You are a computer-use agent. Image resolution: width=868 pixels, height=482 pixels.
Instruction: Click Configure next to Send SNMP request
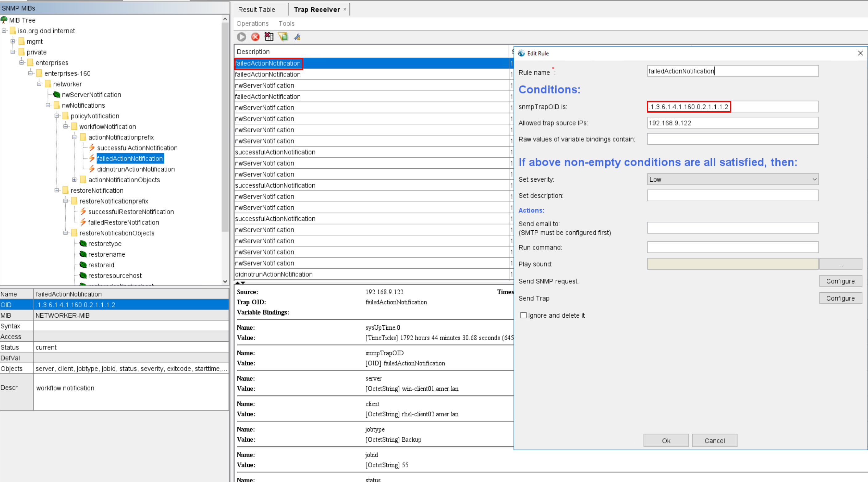click(x=840, y=281)
